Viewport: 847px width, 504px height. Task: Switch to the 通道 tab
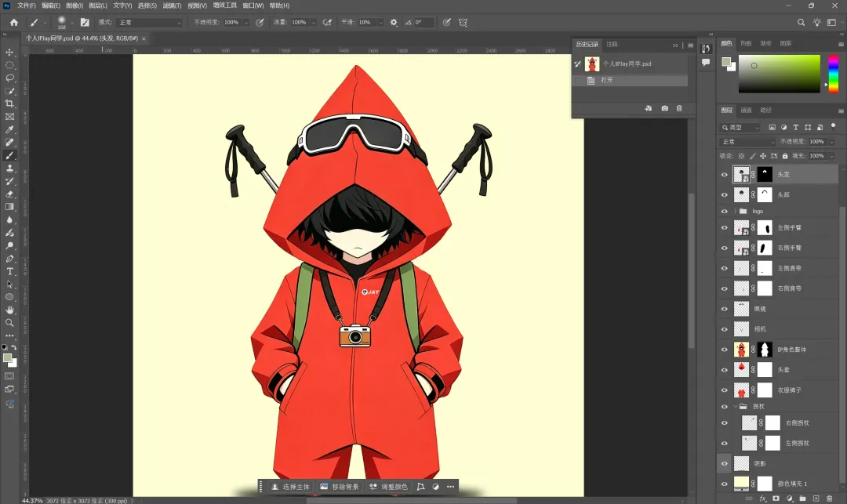click(746, 111)
